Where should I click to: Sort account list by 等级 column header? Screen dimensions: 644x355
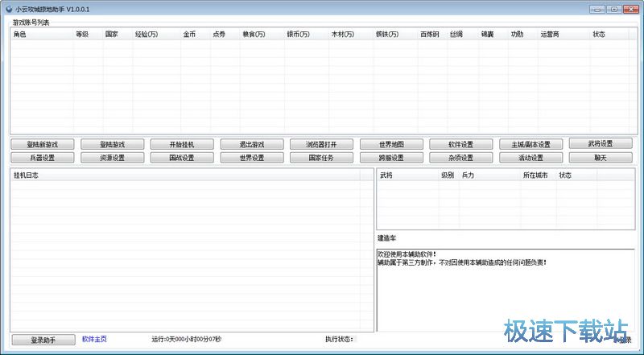click(82, 35)
